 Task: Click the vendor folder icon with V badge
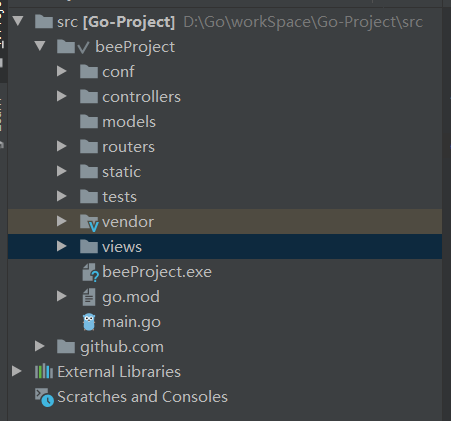coord(89,222)
